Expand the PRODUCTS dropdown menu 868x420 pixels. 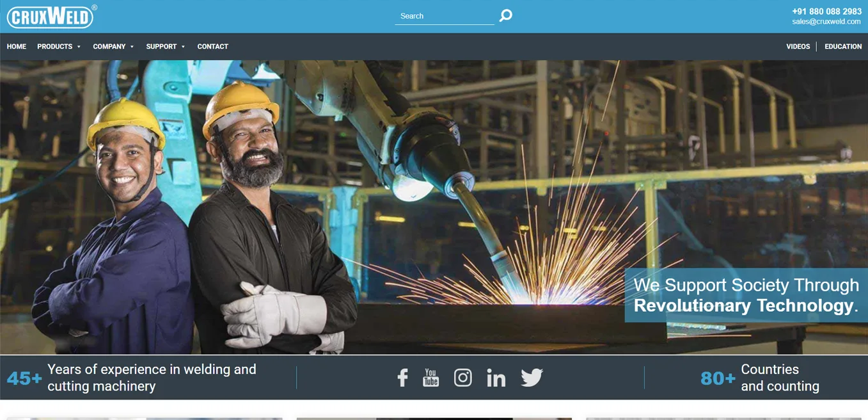59,47
